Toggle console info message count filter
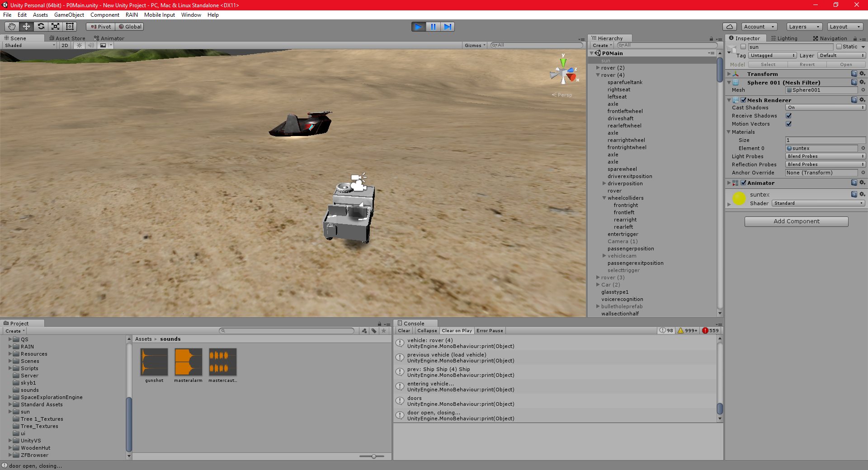The width and height of the screenshot is (868, 470). coord(666,330)
